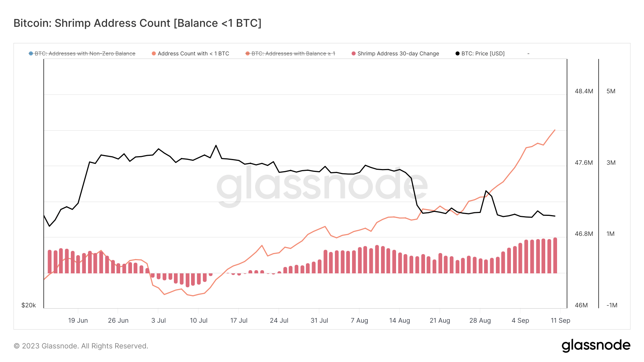Click the last 30-day change bar near 11 Sep
This screenshot has width=644, height=362.
[x=555, y=256]
